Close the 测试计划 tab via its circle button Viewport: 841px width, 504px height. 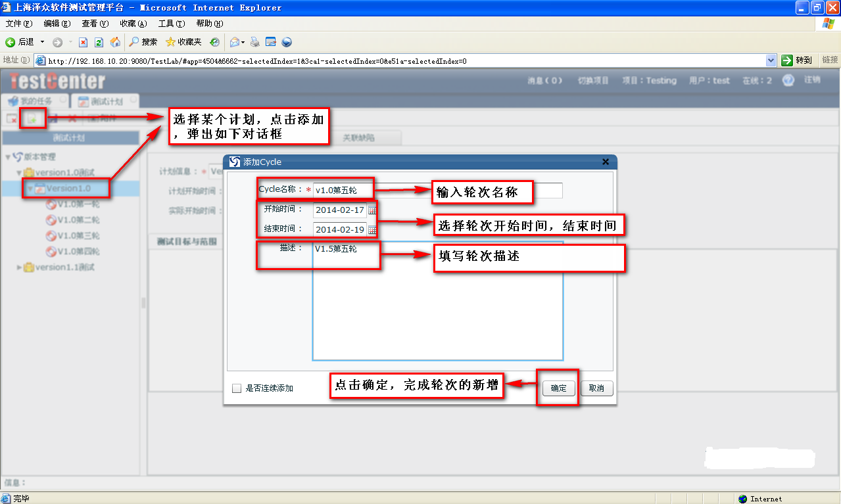[x=133, y=101]
